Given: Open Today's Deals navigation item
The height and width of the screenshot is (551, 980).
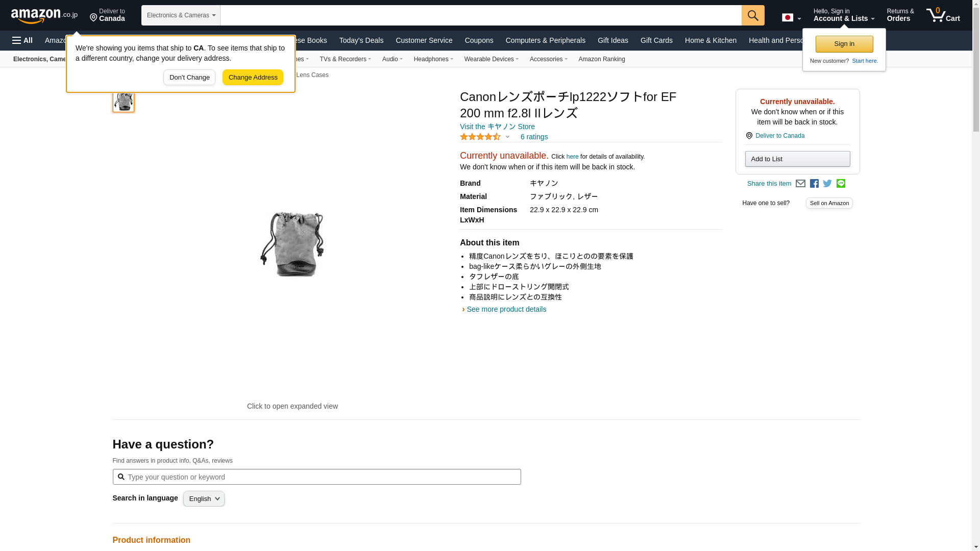Looking at the screenshot, I should (x=361, y=40).
